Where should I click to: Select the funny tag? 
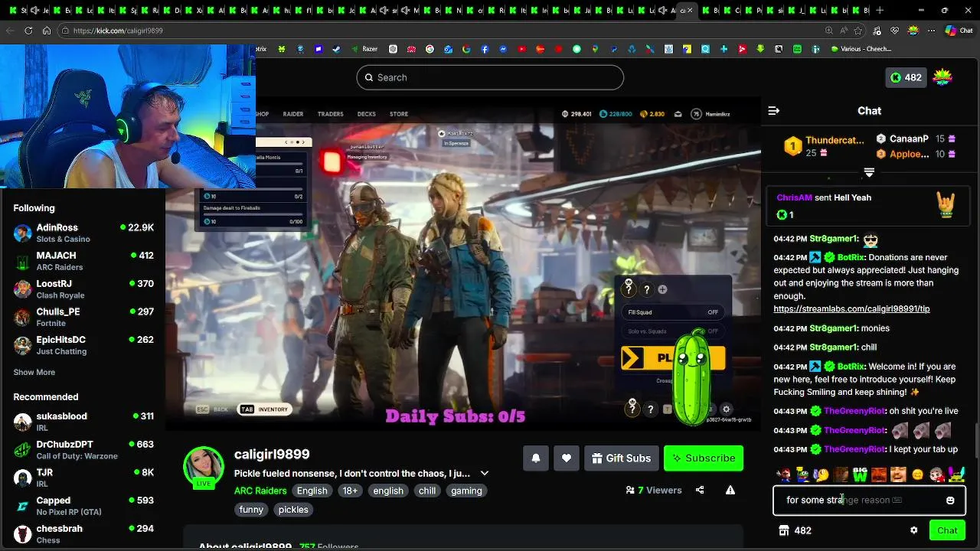(x=251, y=510)
